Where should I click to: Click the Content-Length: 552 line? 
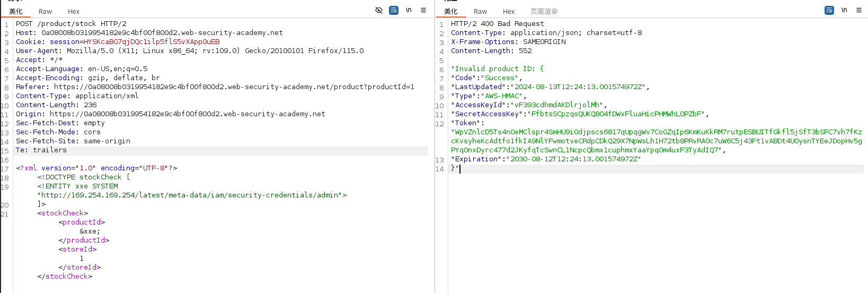coord(491,50)
